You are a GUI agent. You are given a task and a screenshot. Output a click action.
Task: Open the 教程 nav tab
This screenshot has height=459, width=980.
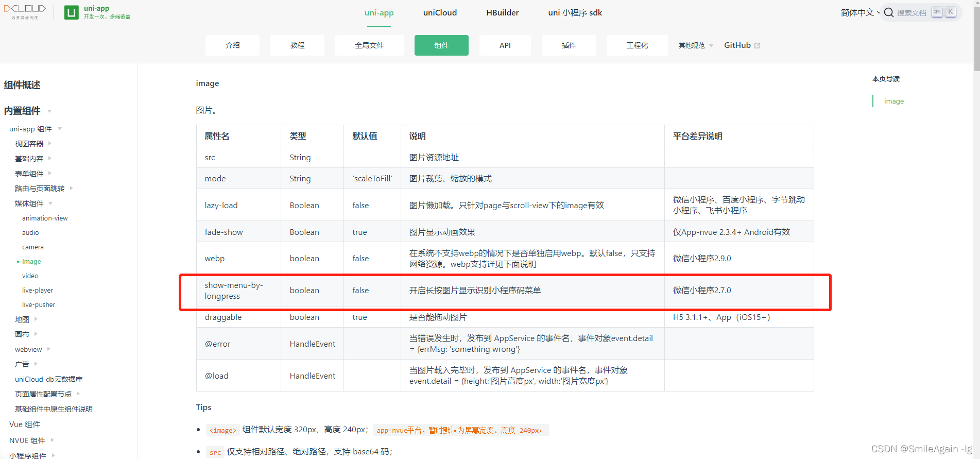click(297, 45)
